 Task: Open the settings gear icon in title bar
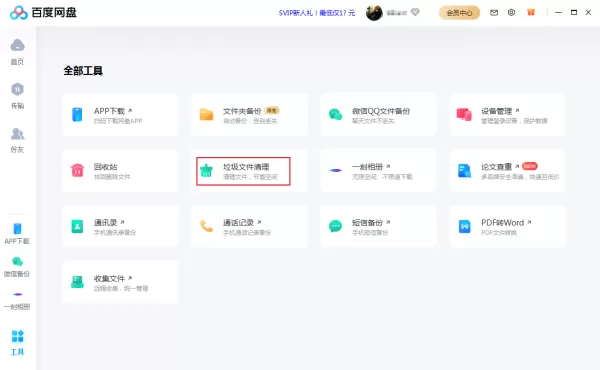point(511,13)
